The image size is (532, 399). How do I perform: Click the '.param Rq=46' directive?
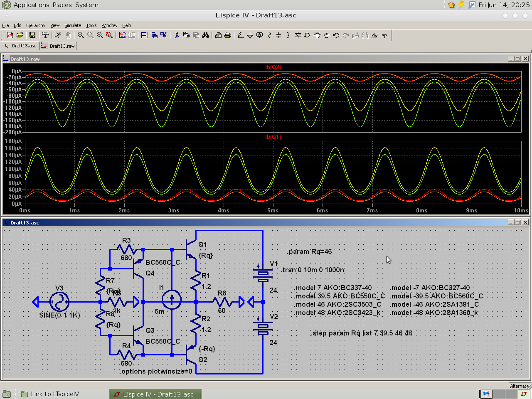pos(309,252)
